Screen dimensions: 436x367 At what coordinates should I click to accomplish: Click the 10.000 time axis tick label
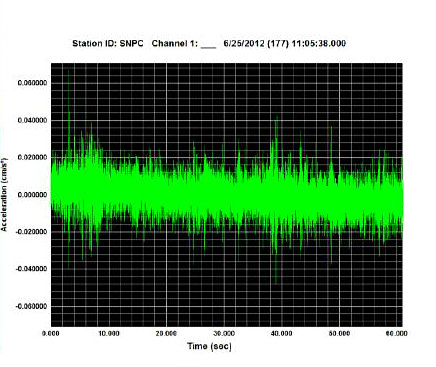tap(109, 334)
